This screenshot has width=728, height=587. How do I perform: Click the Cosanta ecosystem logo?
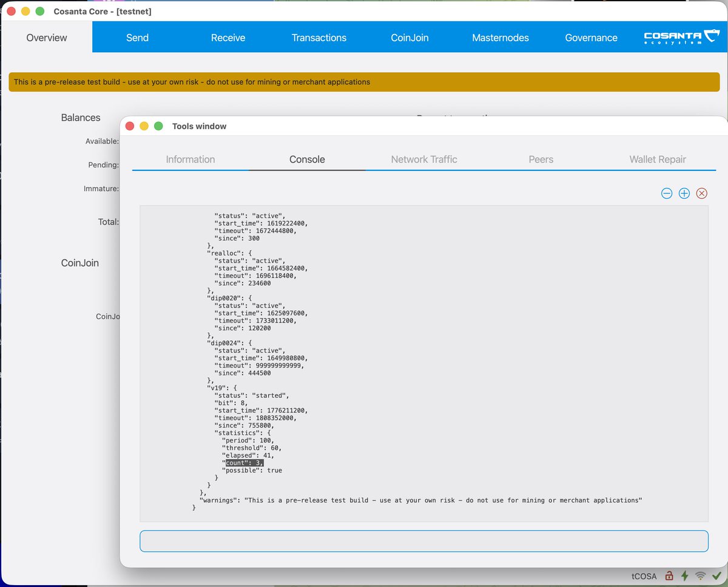click(x=681, y=37)
